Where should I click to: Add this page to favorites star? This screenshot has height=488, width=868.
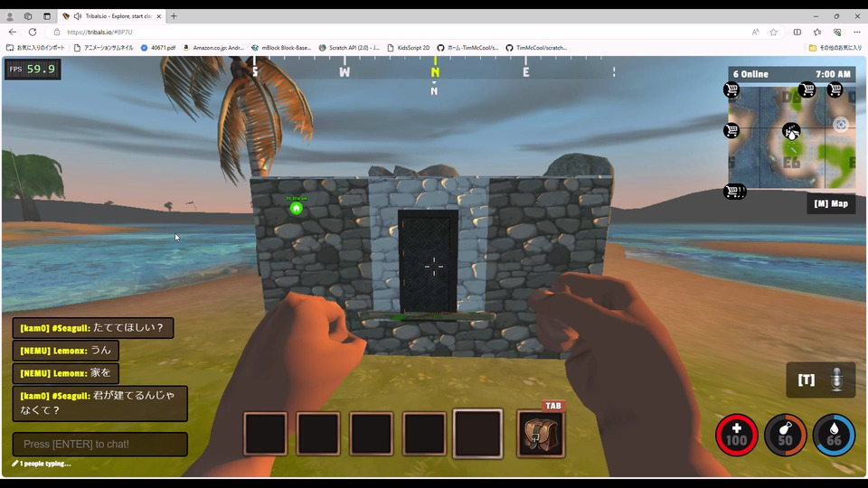(x=773, y=33)
